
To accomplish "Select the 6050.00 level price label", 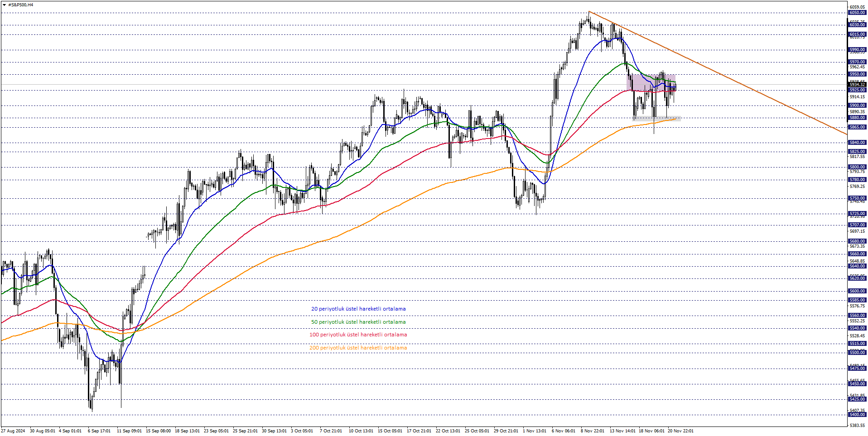I will [x=857, y=13].
